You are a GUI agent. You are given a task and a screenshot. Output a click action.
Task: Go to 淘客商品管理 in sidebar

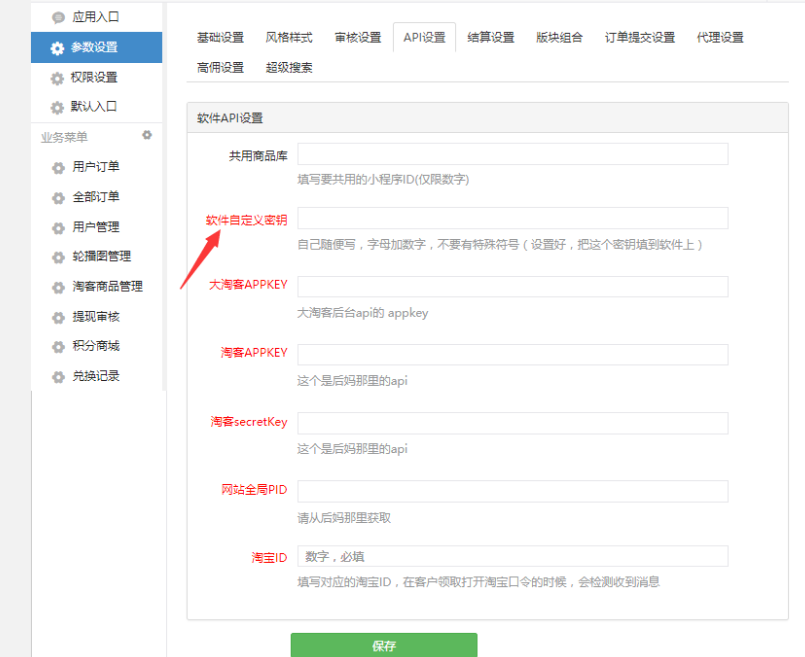pyautogui.click(x=107, y=286)
